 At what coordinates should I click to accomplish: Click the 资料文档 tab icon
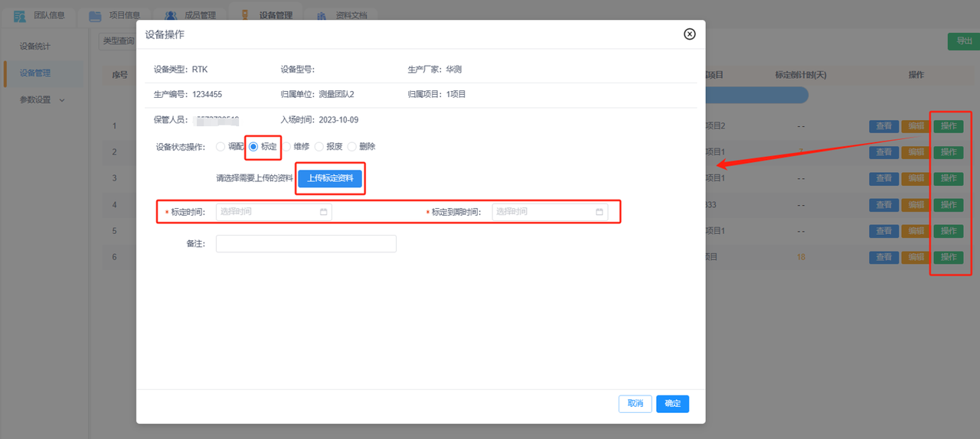point(322,15)
